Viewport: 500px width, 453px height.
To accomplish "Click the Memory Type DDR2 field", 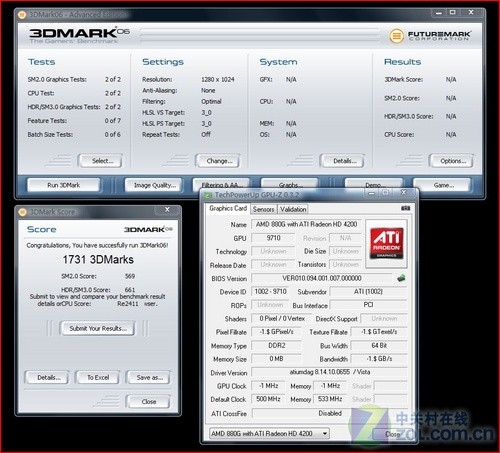I will click(x=277, y=345).
